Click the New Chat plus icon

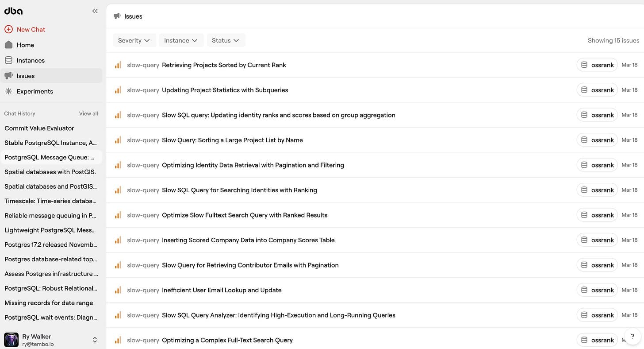(8, 29)
